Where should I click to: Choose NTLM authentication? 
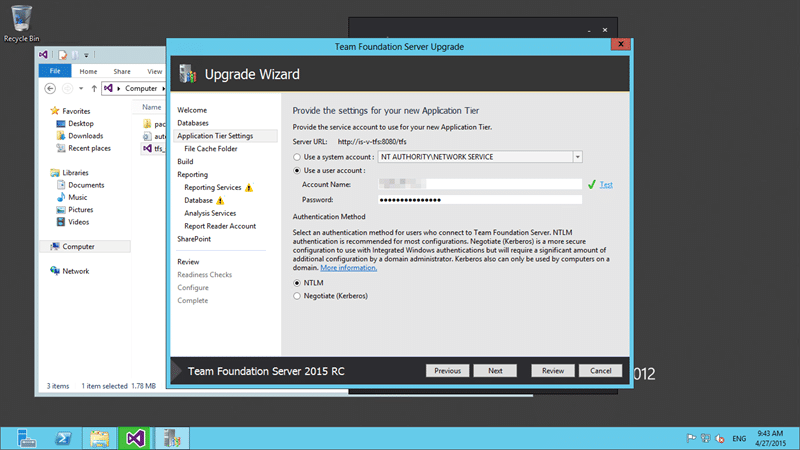pos(297,283)
